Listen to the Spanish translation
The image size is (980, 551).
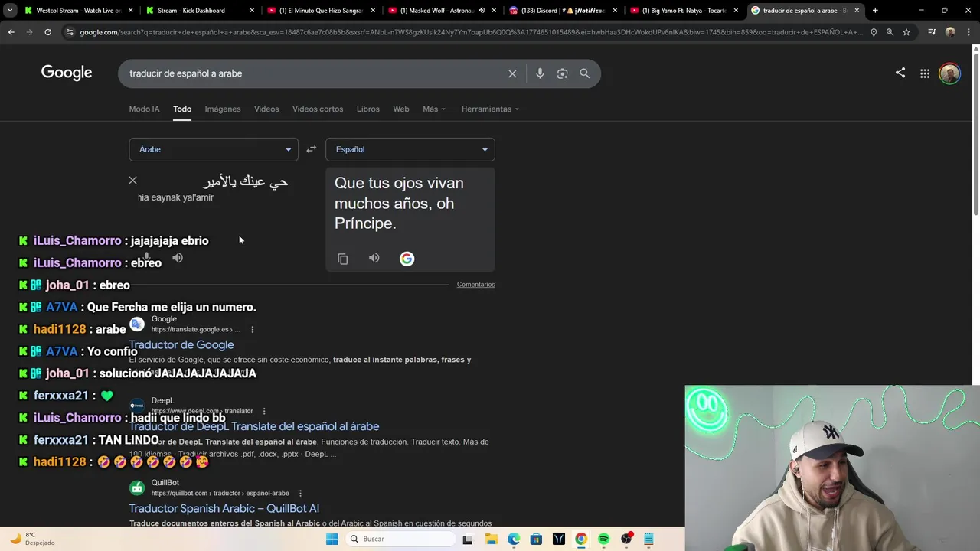pyautogui.click(x=374, y=259)
